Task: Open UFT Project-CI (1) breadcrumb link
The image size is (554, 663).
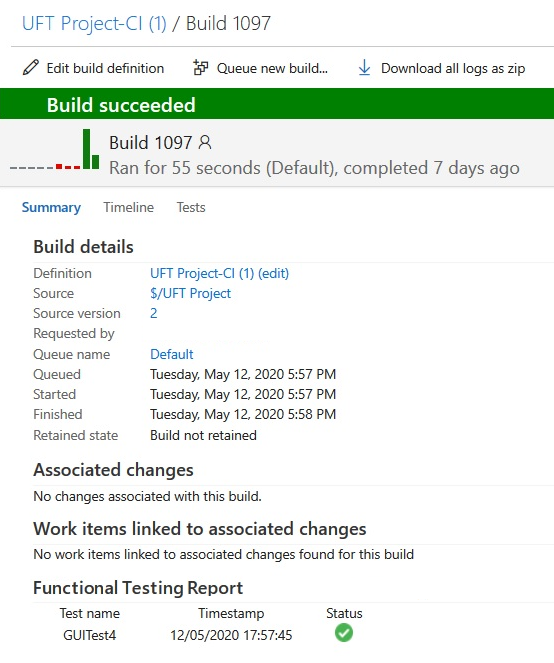Action: coord(94,24)
